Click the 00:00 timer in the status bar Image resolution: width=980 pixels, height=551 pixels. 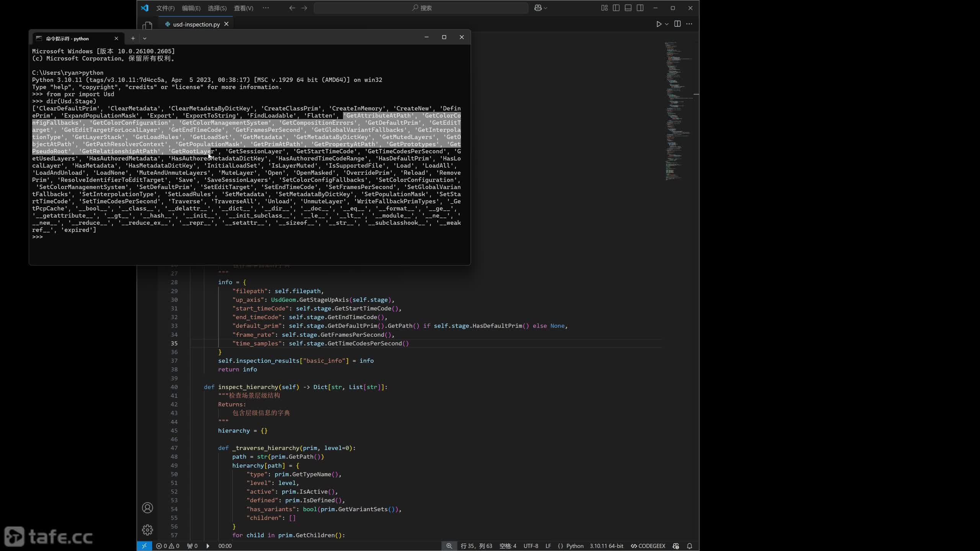point(225,546)
